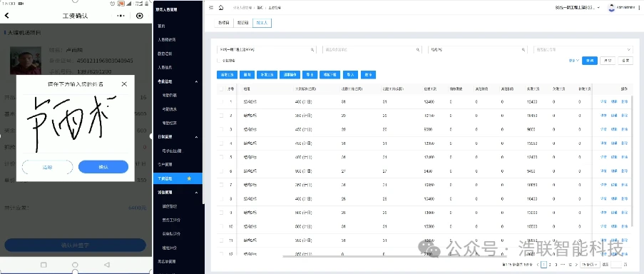The width and height of the screenshot is (644, 274).
Task: Tap the 清除 button in signature dialog
Action: pos(48,167)
